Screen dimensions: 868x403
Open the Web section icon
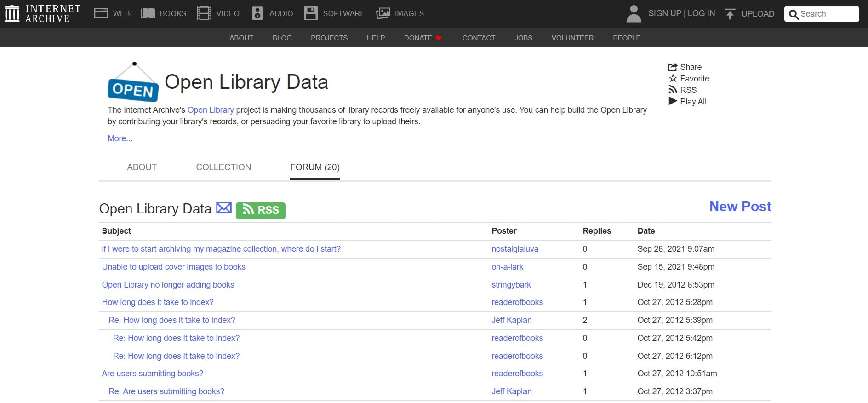click(x=101, y=13)
